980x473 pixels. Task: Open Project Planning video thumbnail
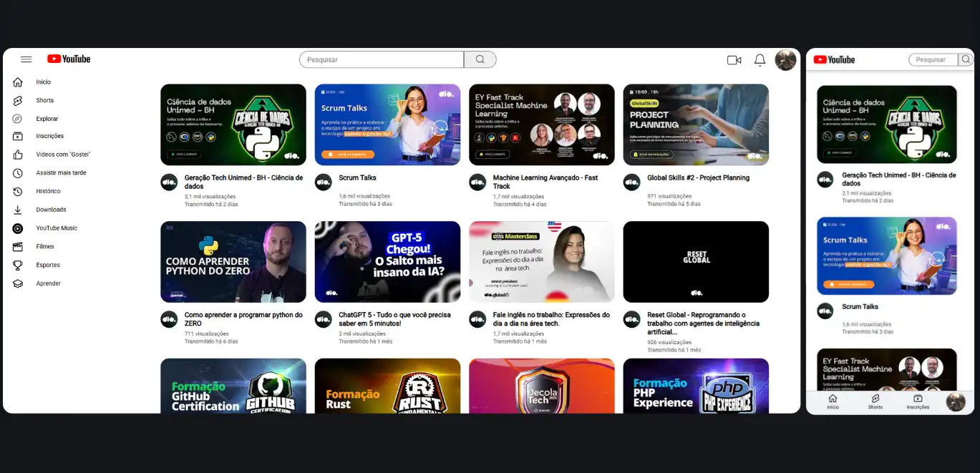click(x=696, y=125)
